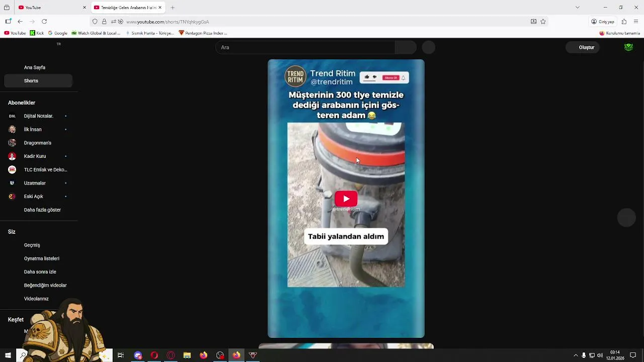644x362 pixels.
Task: Open the list all tabs chevron
Action: click(x=578, y=8)
